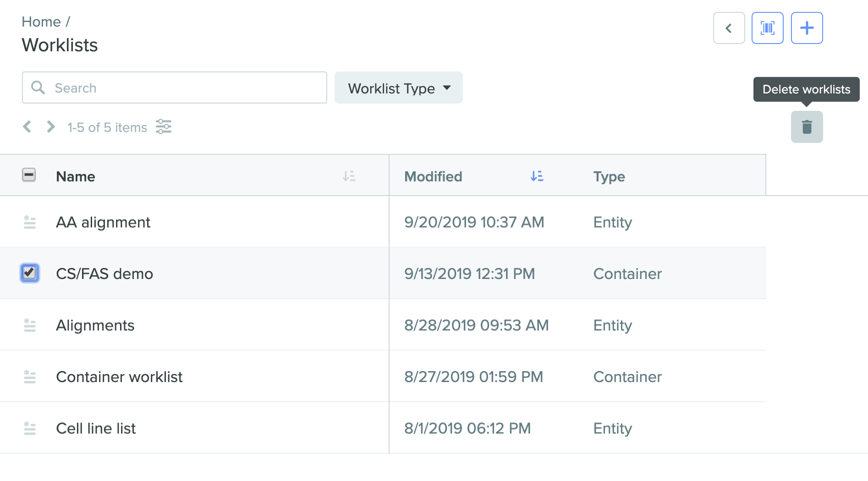Viewport: 868px width, 481px height.
Task: Click the plus button to add worklist
Action: pyautogui.click(x=807, y=28)
